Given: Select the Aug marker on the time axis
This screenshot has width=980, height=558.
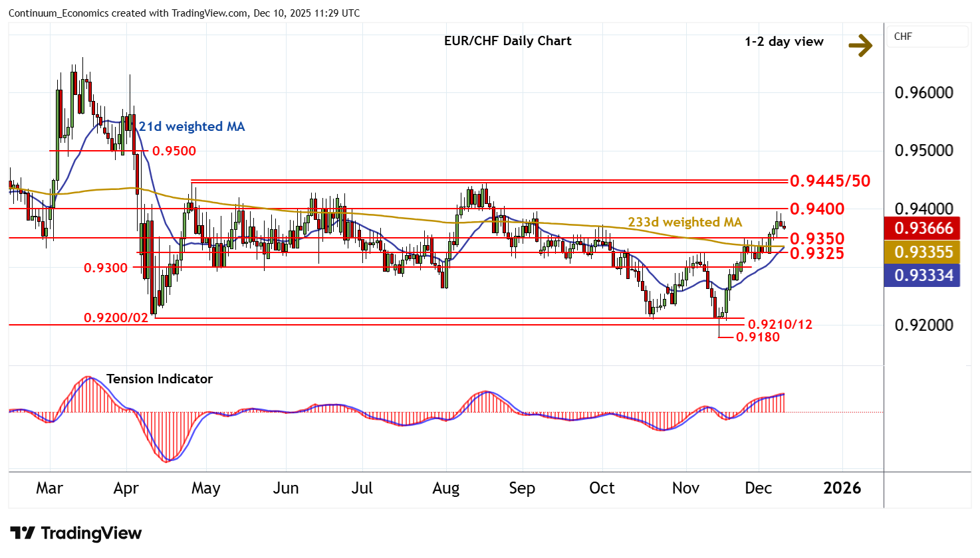Looking at the screenshot, I should (445, 488).
